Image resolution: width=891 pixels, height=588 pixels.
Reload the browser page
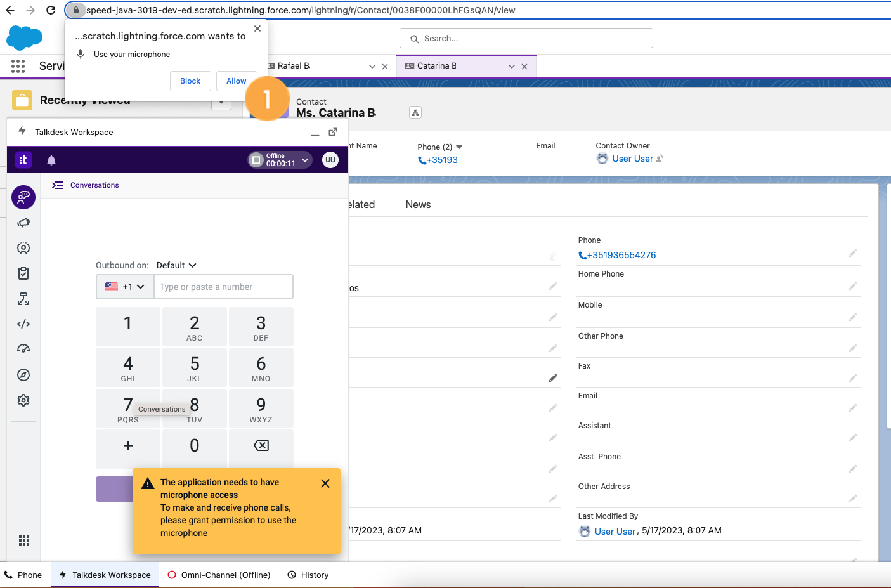point(51,10)
